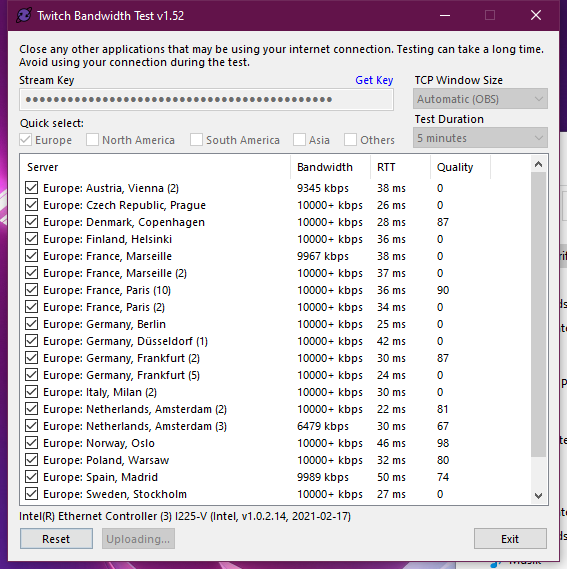Uncheck the Austria, Vienna (2) server

(x=32, y=188)
